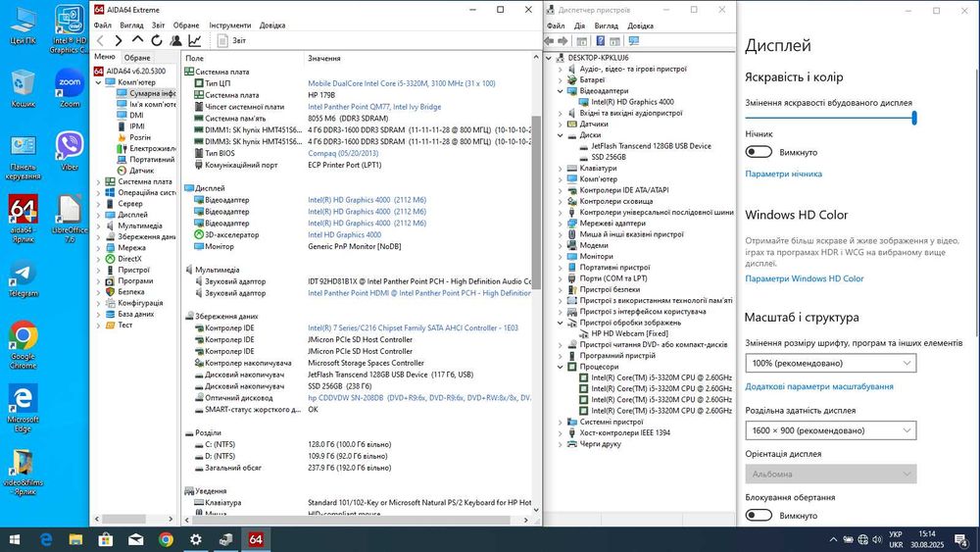This screenshot has width=980, height=552.
Task: Open Zoom desktop shortcut
Action: coord(70,88)
